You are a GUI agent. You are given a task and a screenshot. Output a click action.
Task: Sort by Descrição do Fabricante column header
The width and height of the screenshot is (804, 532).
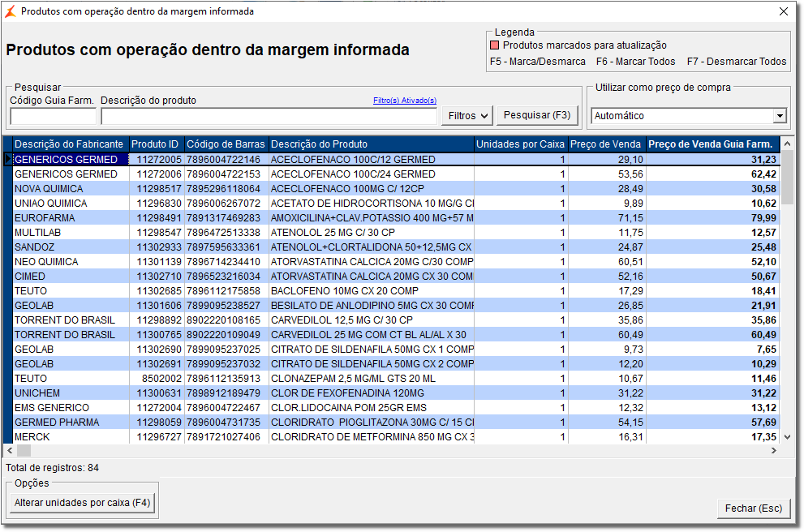tap(71, 144)
